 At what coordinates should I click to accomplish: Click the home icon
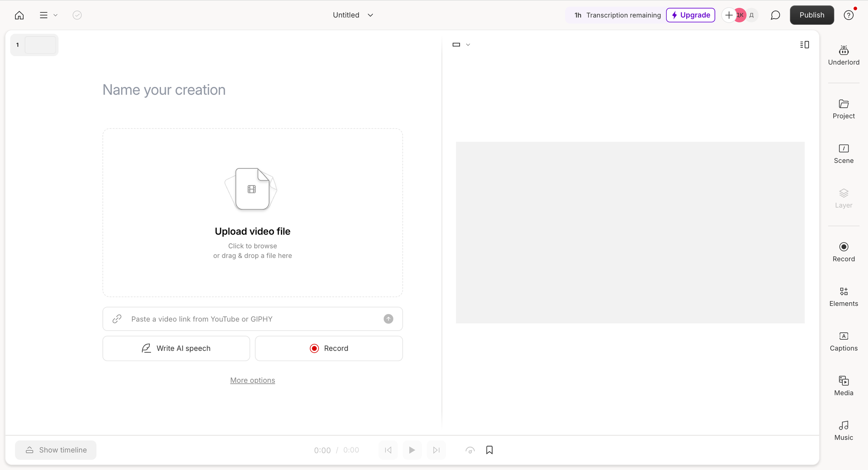19,15
